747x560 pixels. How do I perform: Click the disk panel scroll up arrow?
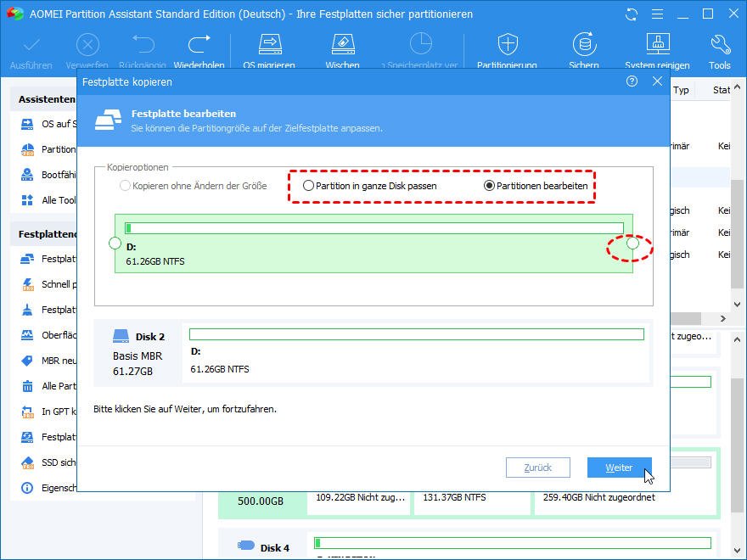coord(737,339)
